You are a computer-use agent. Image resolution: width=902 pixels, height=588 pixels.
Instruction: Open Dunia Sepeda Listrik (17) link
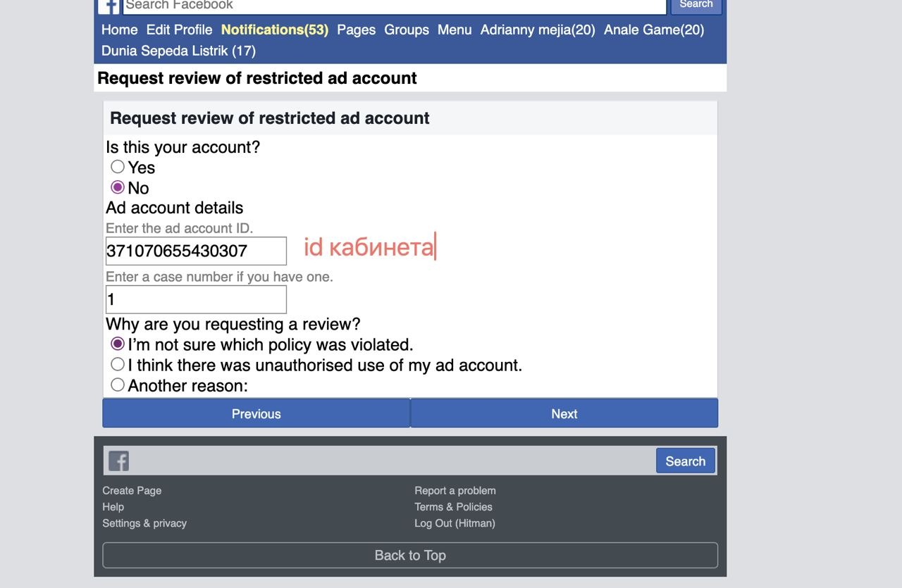coord(178,51)
